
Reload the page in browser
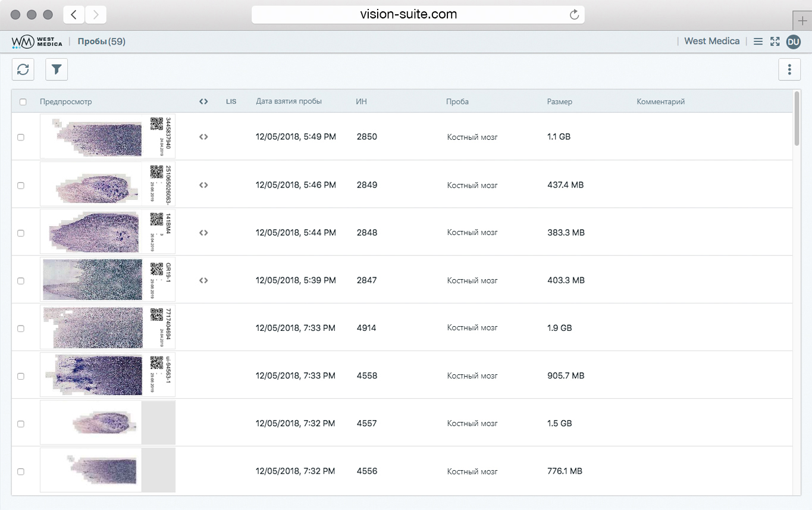[x=574, y=15]
